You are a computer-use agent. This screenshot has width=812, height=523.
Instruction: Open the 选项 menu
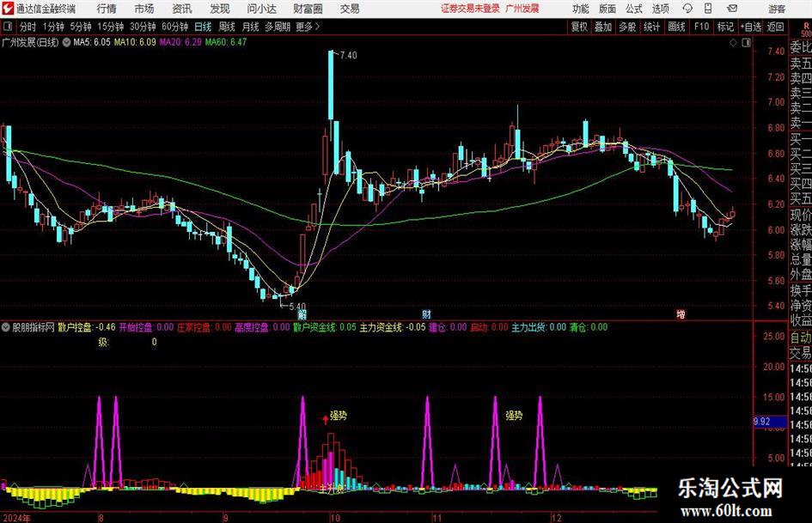click(660, 9)
